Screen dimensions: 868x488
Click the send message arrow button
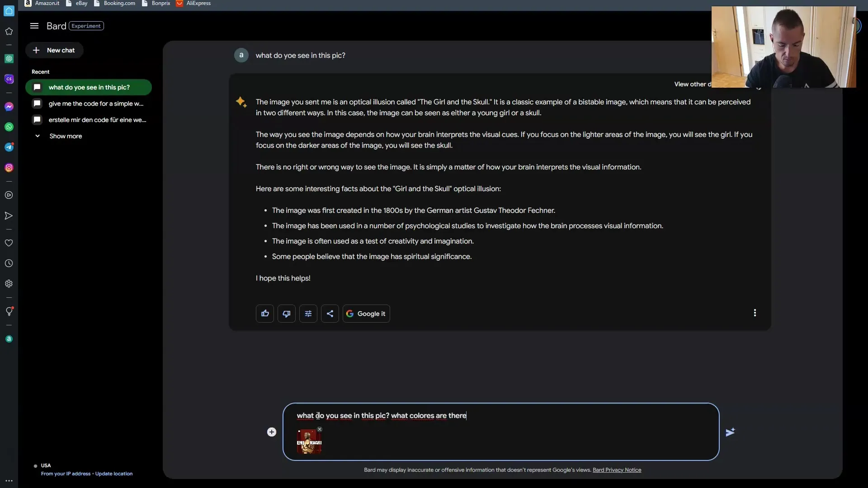click(x=730, y=432)
